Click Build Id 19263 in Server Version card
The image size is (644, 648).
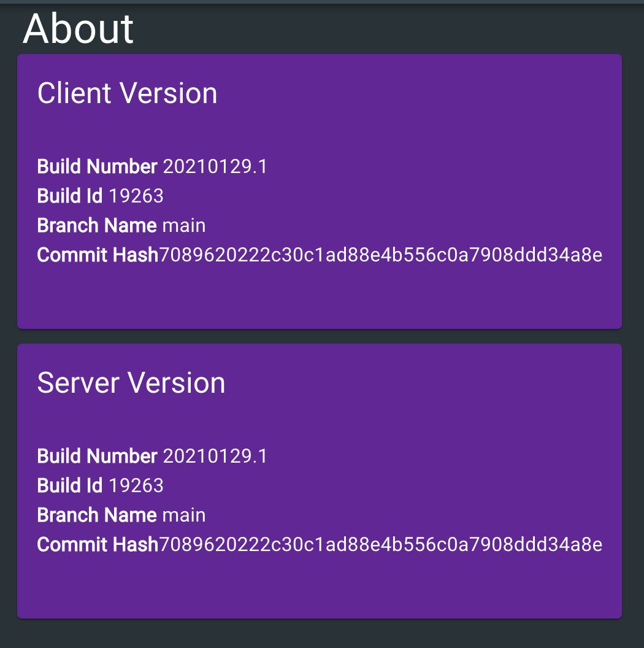point(101,485)
